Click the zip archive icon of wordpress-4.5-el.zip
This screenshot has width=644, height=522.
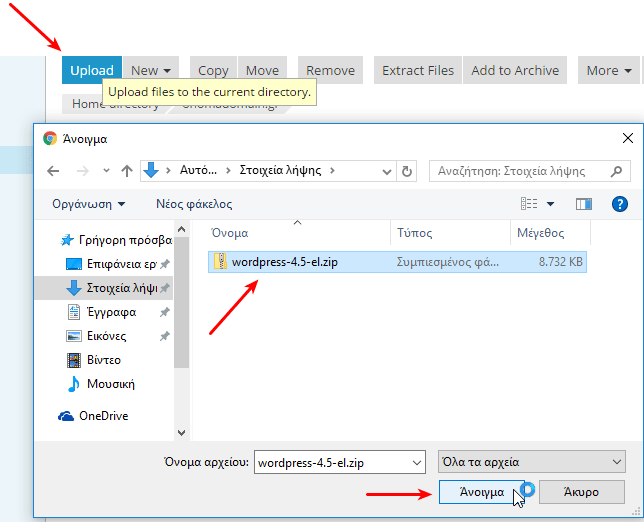click(x=221, y=262)
